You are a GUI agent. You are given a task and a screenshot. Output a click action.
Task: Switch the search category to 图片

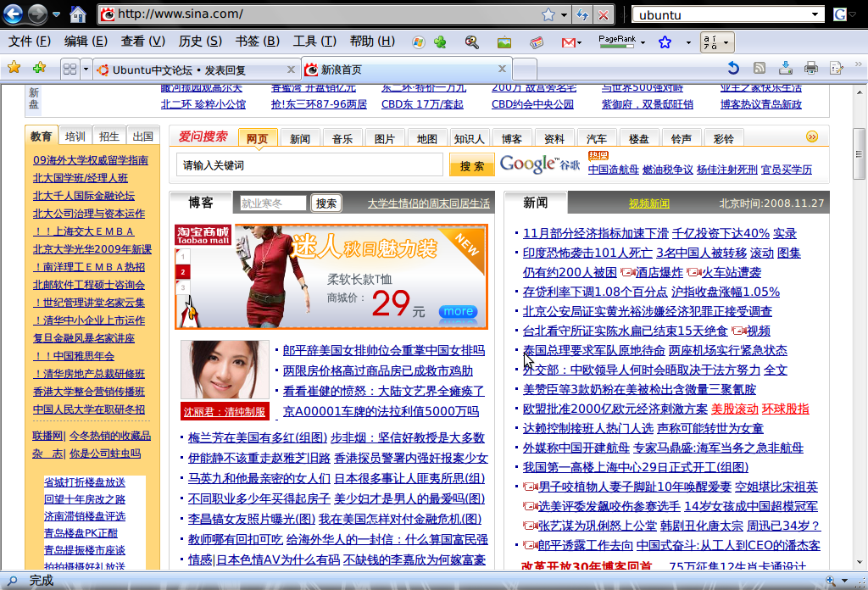coord(384,139)
